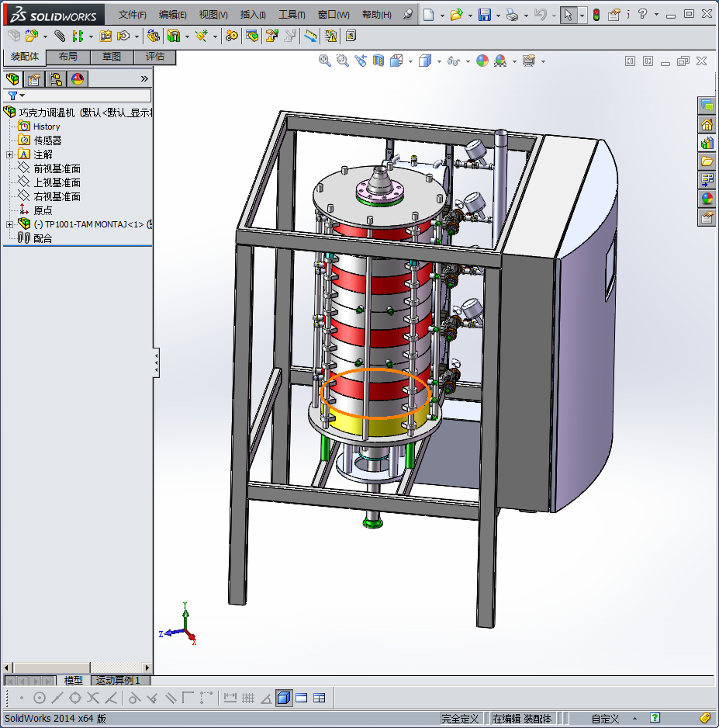Open the 插入 (Insert) menu
Image resolution: width=719 pixels, height=728 pixels.
click(253, 15)
